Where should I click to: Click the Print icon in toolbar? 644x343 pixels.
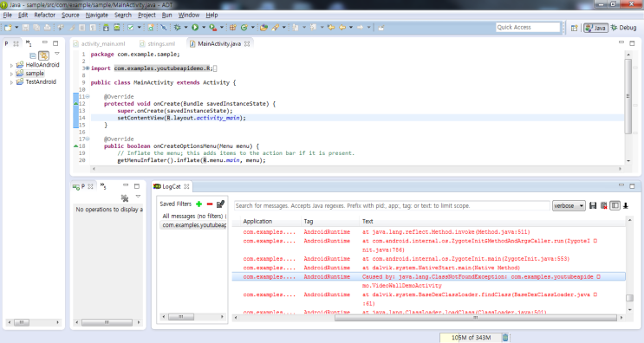click(x=47, y=28)
